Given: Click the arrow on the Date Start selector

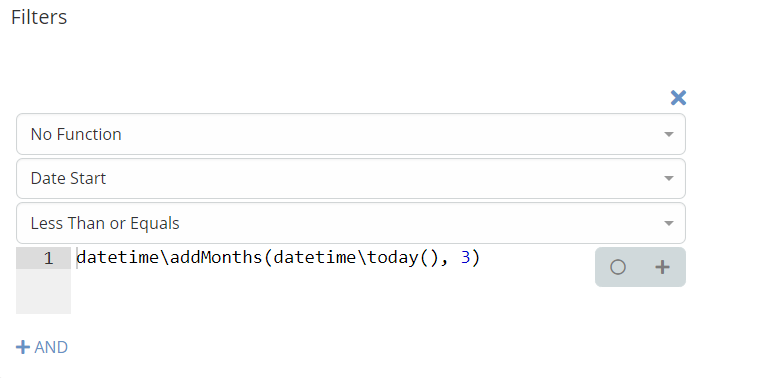Looking at the screenshot, I should (x=669, y=179).
